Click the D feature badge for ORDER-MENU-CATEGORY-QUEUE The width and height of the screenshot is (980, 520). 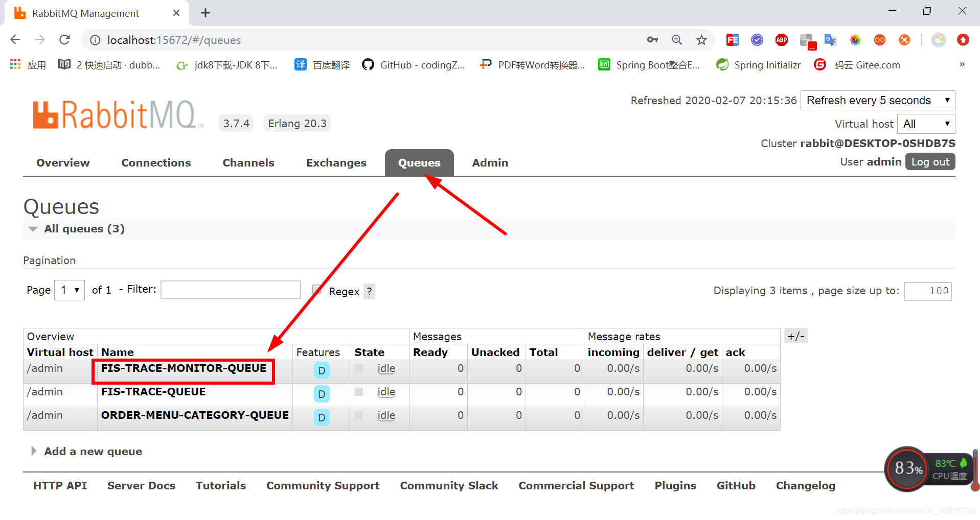pos(322,417)
